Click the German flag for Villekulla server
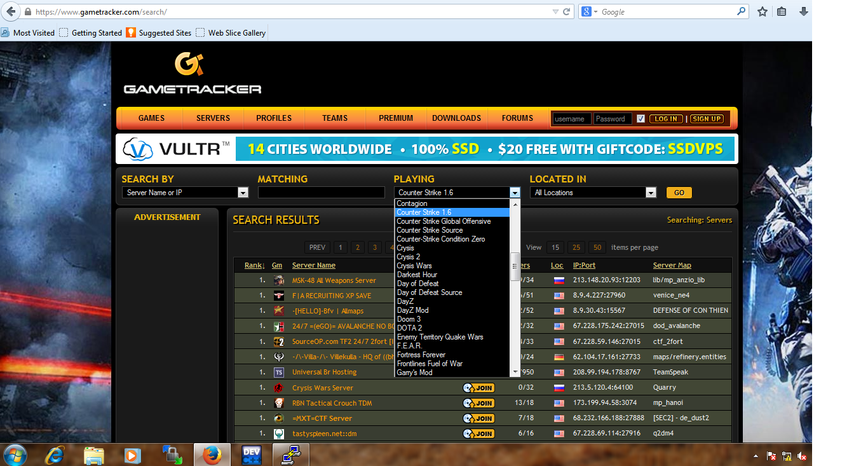 pyautogui.click(x=559, y=357)
